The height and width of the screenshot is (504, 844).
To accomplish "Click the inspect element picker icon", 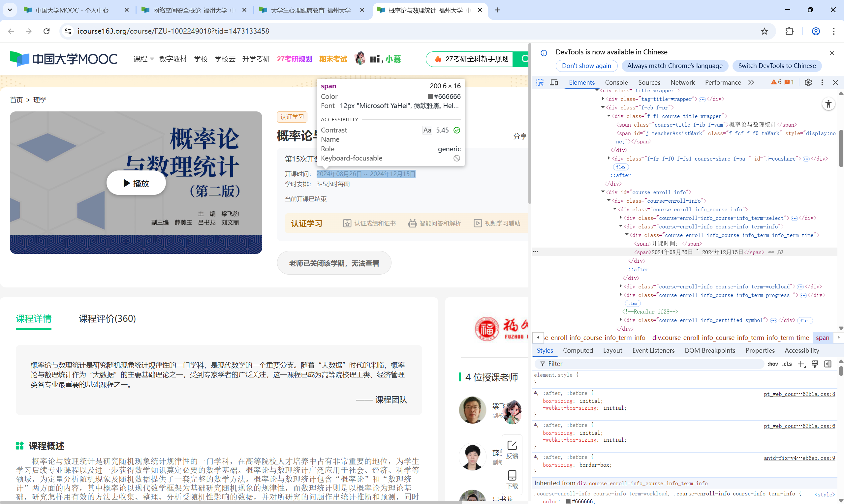I will pos(540,82).
